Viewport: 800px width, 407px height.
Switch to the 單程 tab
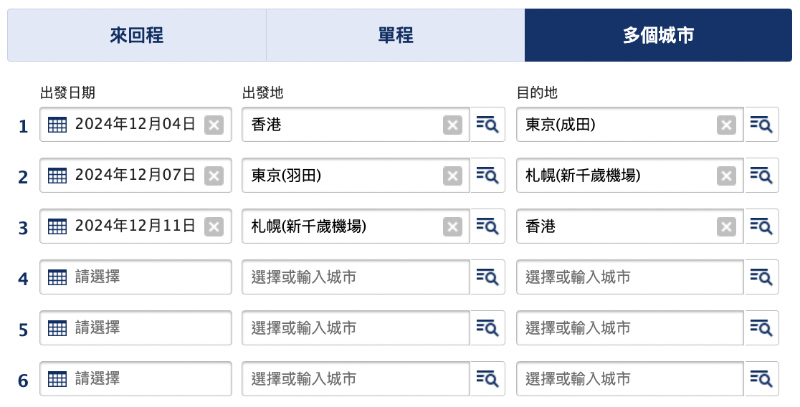(x=395, y=35)
